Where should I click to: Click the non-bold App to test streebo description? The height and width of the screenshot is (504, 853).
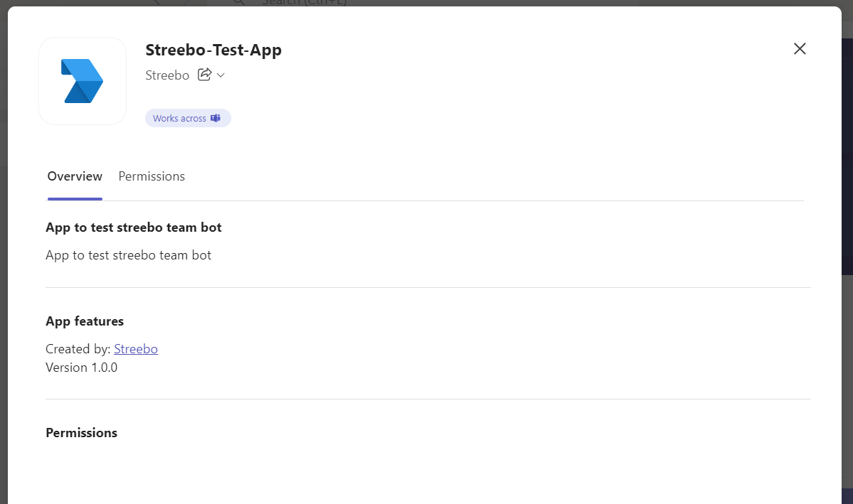point(128,255)
